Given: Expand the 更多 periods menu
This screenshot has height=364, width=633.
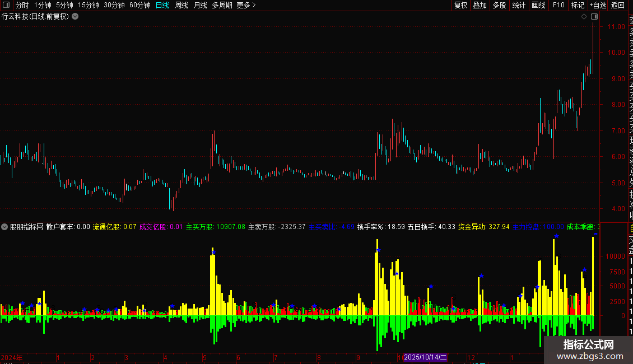Looking at the screenshot, I should coord(246,5).
